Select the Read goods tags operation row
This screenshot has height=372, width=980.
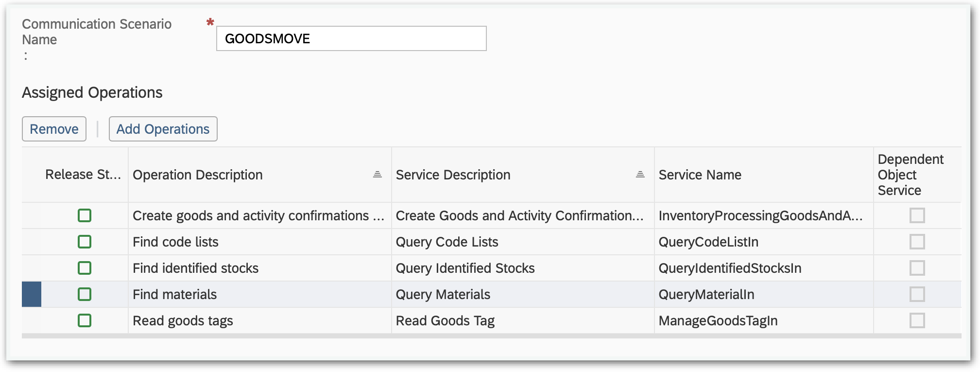pyautogui.click(x=183, y=320)
